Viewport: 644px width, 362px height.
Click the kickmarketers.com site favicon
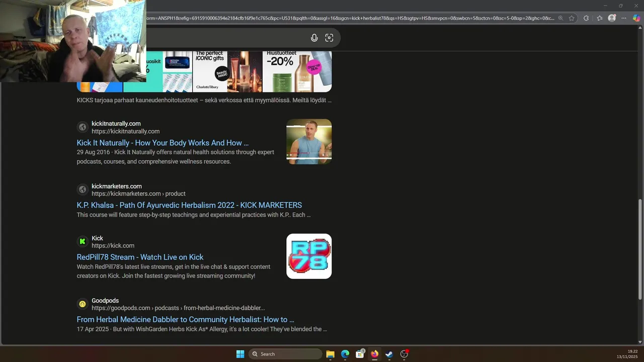83,190
